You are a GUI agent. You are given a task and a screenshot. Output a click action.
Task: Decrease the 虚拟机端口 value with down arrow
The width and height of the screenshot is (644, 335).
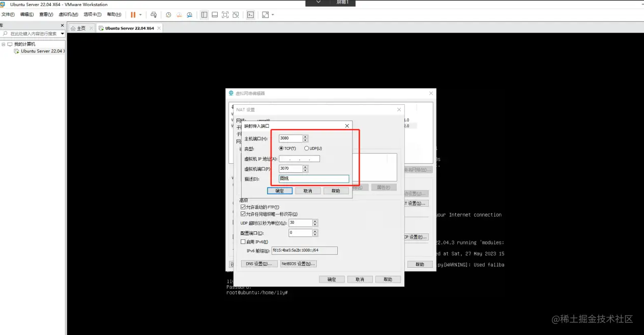[305, 171]
